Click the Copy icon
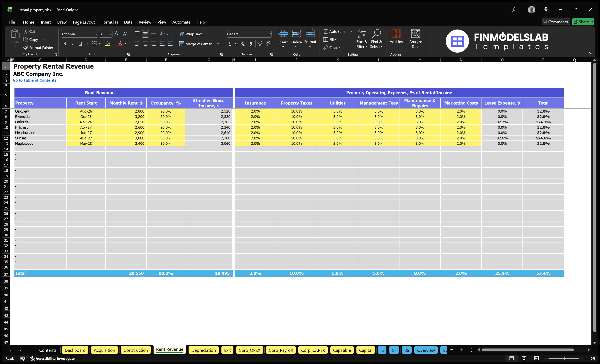The width and height of the screenshot is (600, 364). click(x=26, y=39)
